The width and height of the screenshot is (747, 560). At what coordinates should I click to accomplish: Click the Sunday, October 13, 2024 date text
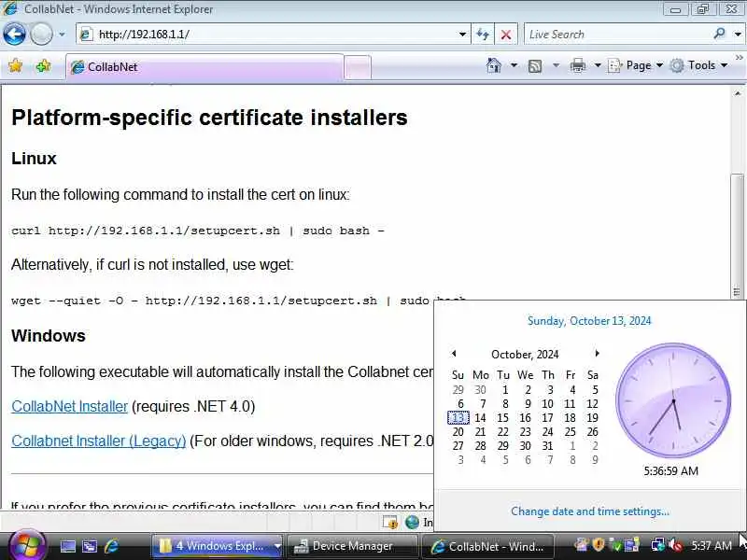tap(589, 320)
